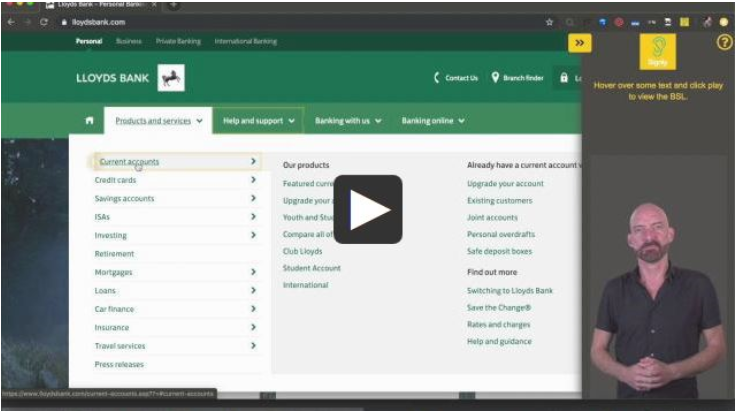The image size is (737, 411).
Task: Open the Upgrade your account link
Action: point(505,183)
